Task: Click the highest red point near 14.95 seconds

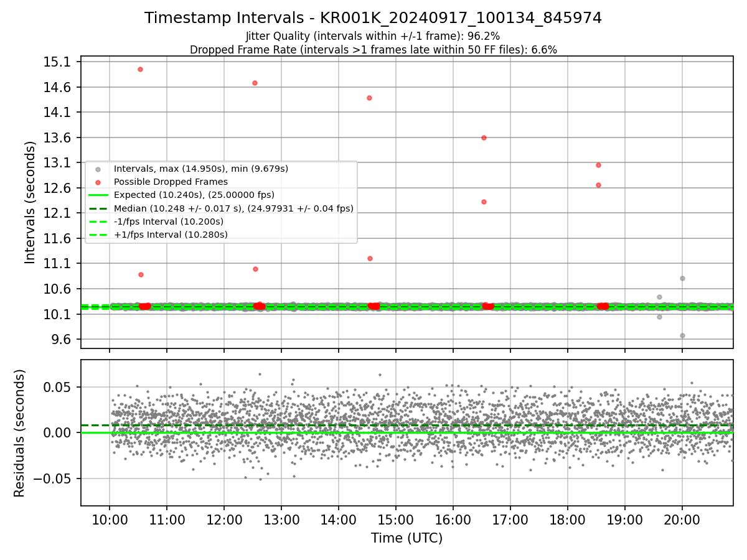Action: pyautogui.click(x=141, y=69)
